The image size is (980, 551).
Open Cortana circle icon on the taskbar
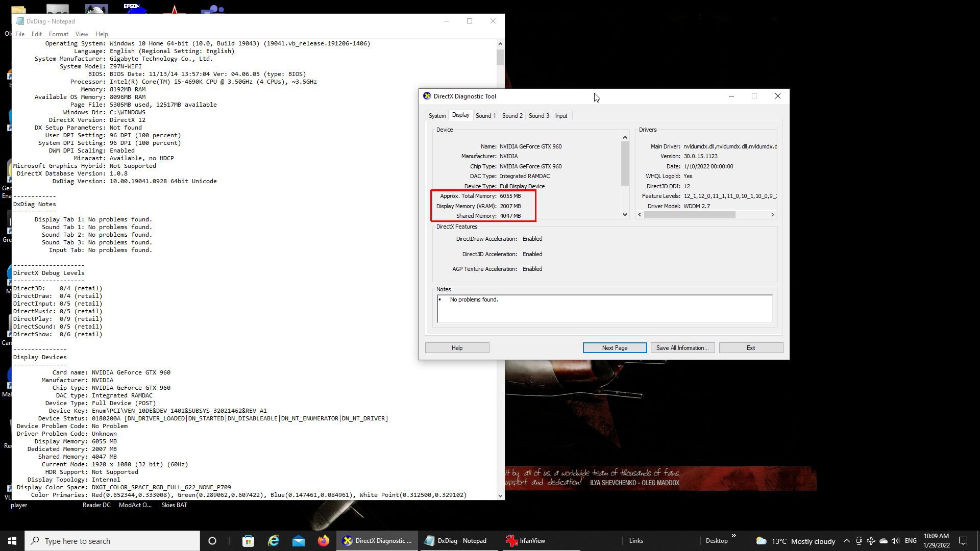(212, 541)
